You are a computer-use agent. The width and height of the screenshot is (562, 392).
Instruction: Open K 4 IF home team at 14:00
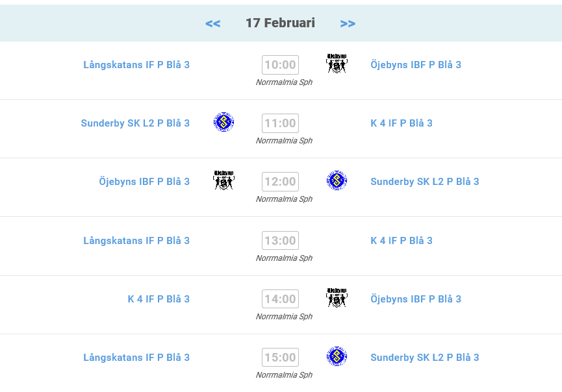point(159,299)
